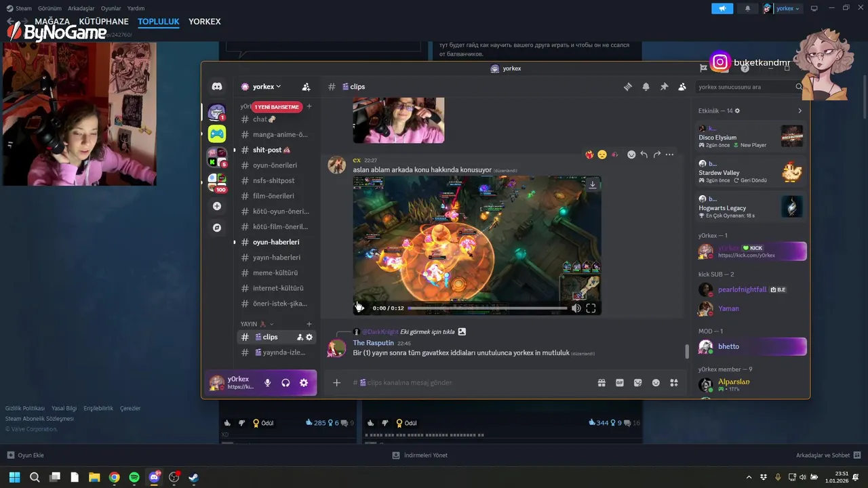The width and height of the screenshot is (868, 488).
Task: Add a server with the plus icon
Action: [x=217, y=206]
